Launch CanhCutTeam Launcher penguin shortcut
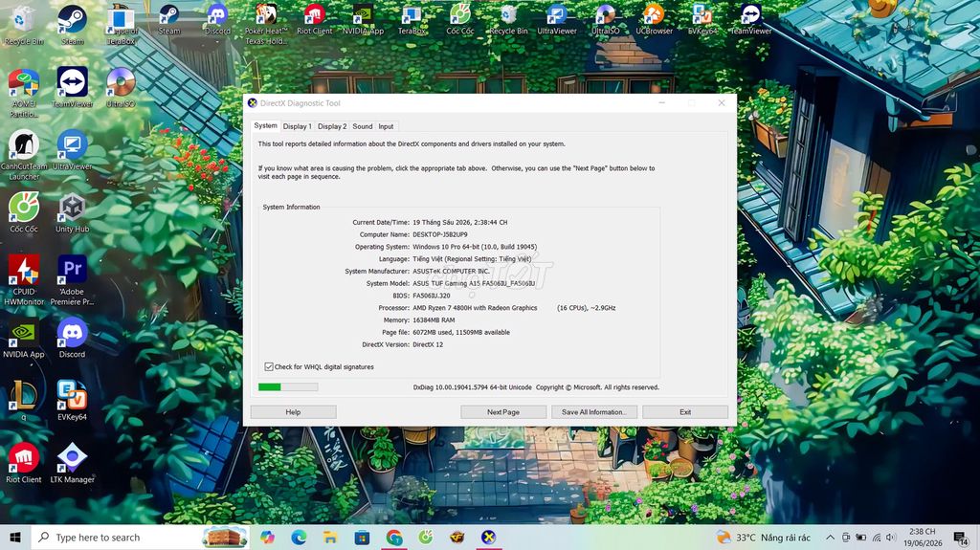980x550 pixels. point(24,155)
